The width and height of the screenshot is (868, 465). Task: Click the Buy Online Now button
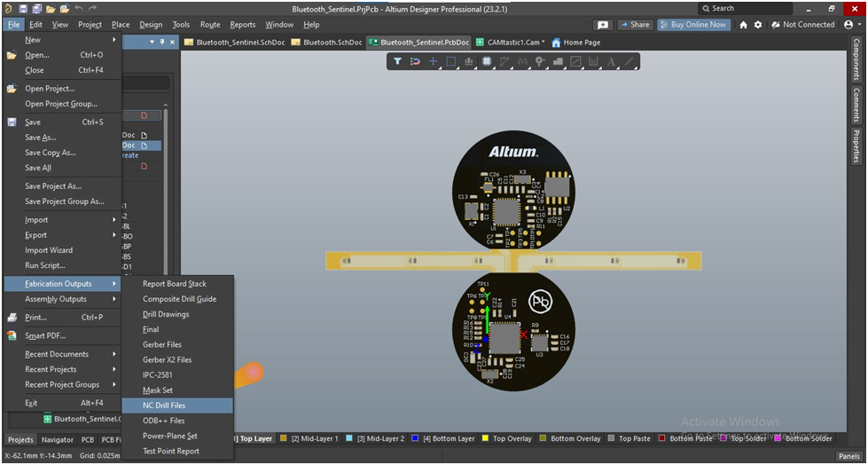(x=694, y=25)
